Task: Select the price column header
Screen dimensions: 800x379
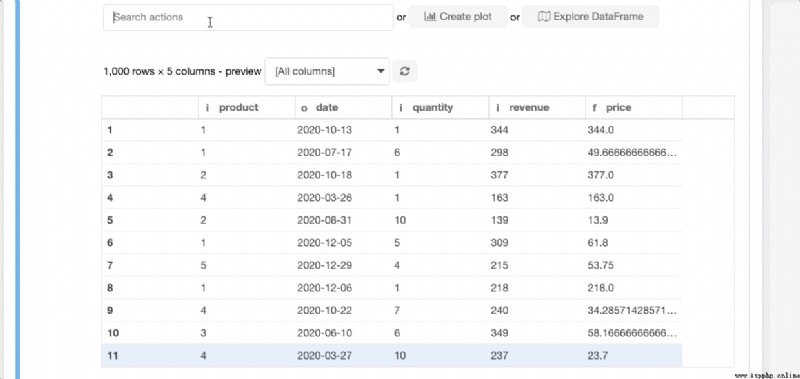Action: pyautogui.click(x=634, y=108)
